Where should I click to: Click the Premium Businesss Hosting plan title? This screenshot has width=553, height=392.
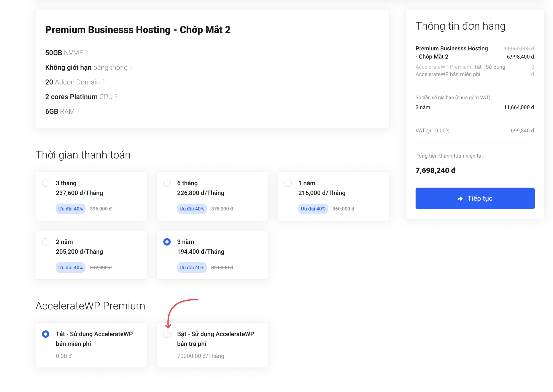(138, 30)
